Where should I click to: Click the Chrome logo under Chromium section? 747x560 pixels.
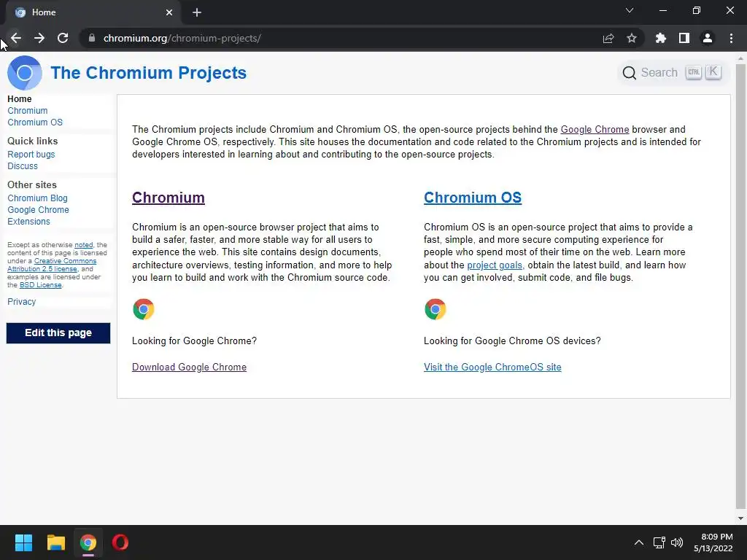[144, 309]
